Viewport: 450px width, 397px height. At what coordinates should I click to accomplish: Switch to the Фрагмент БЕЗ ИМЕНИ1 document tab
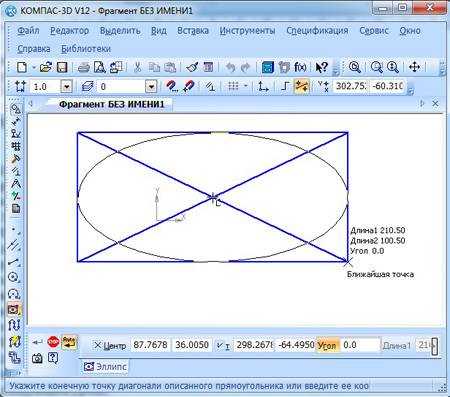111,104
